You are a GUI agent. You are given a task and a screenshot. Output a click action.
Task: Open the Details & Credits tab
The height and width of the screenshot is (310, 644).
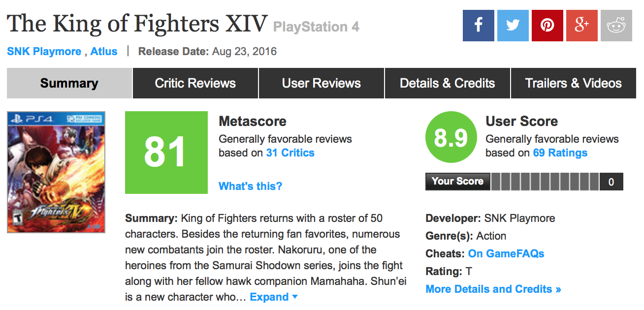click(x=447, y=83)
